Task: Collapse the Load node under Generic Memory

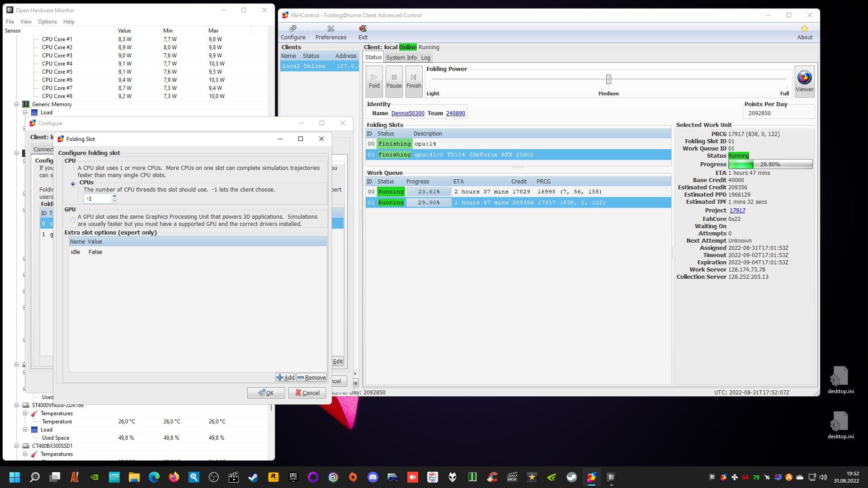Action: (x=25, y=113)
